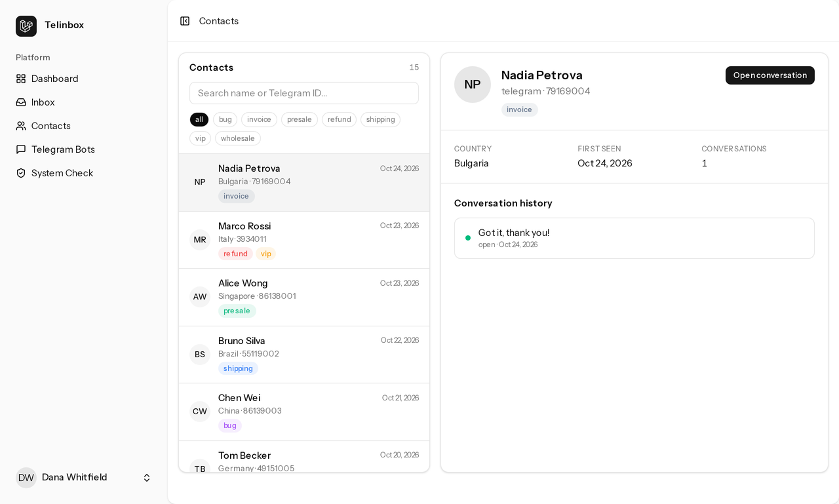Image resolution: width=839 pixels, height=504 pixels.
Task: Select Chen Wei contact row
Action: coord(304,412)
